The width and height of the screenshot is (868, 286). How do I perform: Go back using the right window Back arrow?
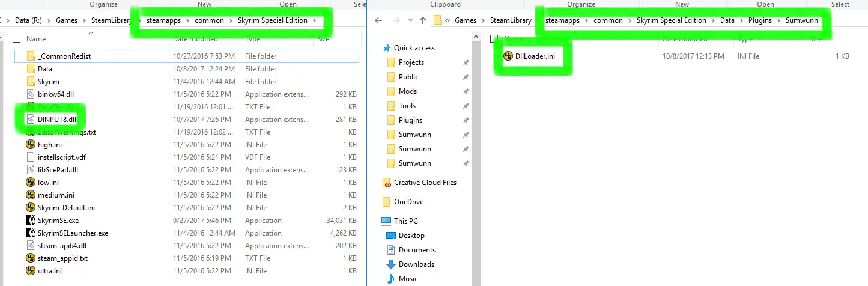coord(378,20)
